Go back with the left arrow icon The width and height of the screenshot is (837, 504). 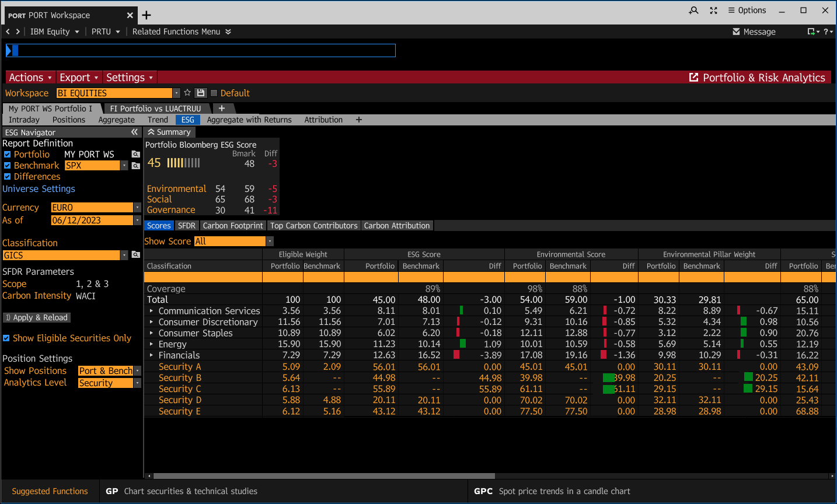coord(8,32)
